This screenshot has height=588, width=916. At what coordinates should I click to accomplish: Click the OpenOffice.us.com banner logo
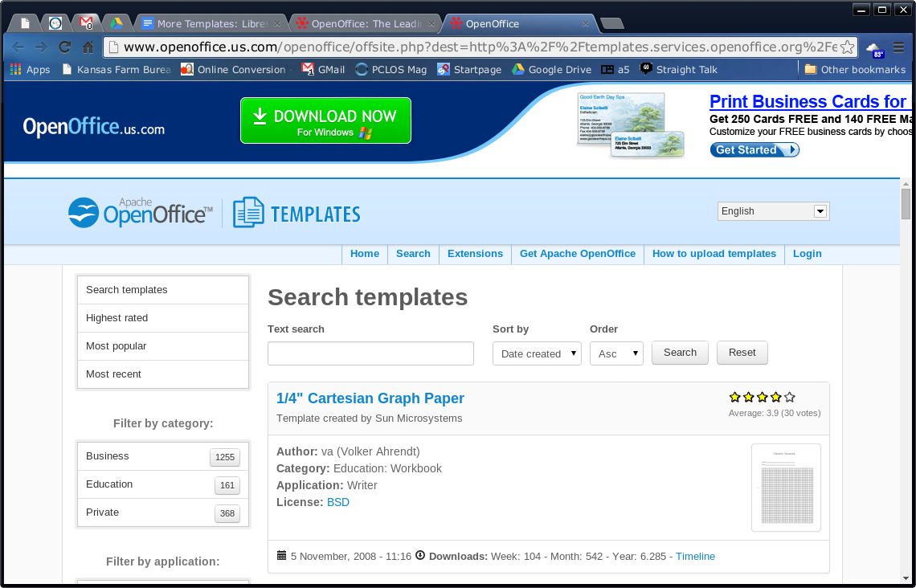click(93, 127)
